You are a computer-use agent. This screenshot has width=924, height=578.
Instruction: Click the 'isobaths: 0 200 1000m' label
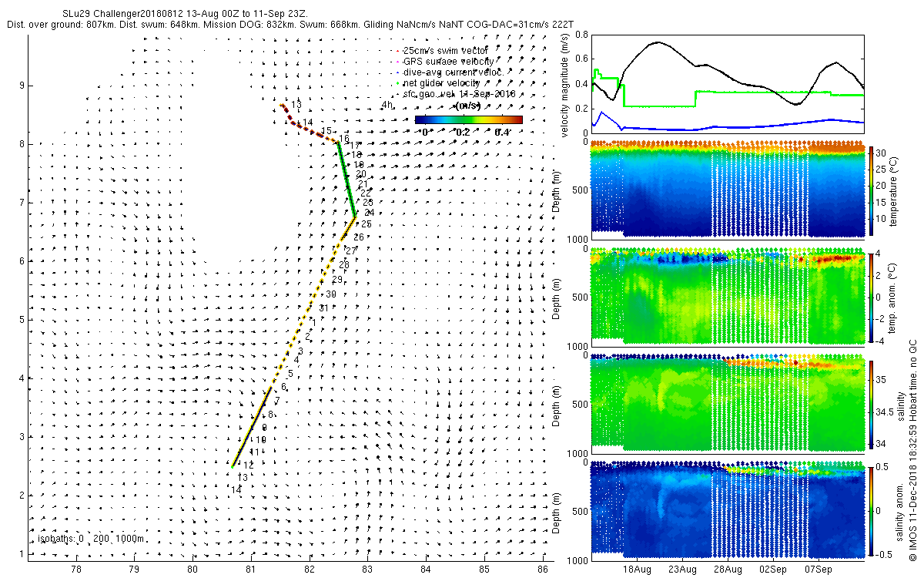tap(90, 539)
